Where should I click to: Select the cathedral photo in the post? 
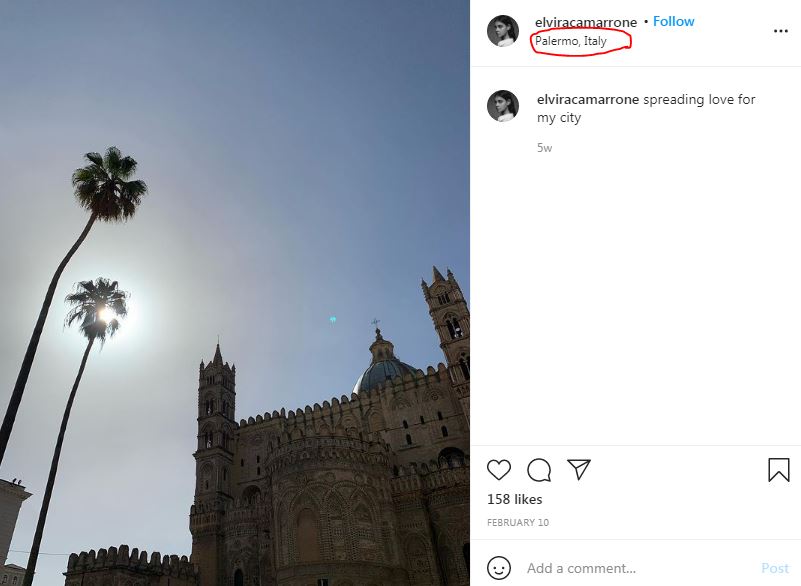pos(235,293)
